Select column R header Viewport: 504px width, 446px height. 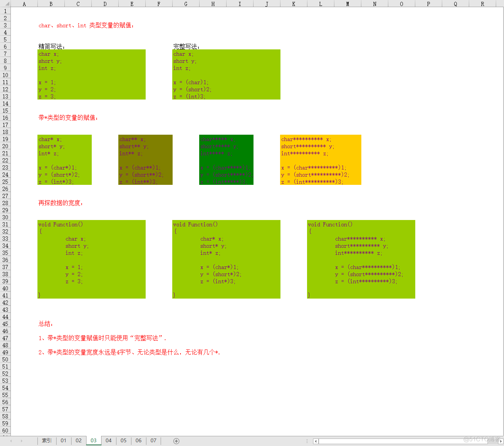pos(482,4)
